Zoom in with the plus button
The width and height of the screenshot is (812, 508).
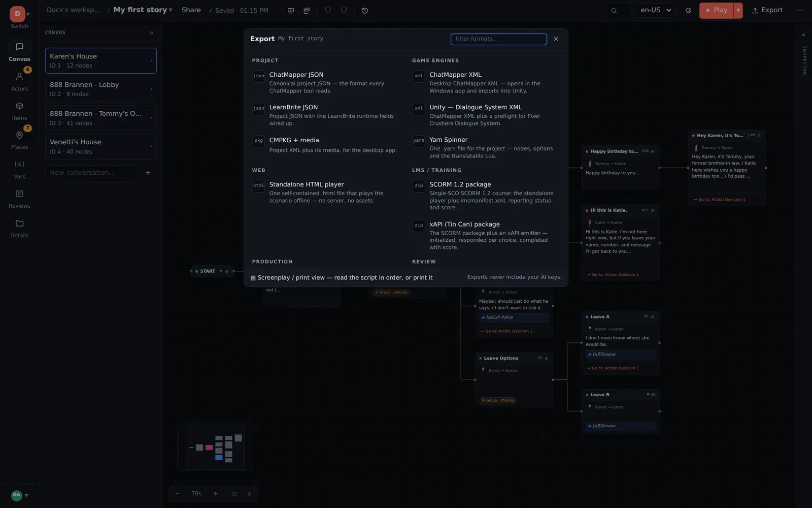[x=215, y=494]
